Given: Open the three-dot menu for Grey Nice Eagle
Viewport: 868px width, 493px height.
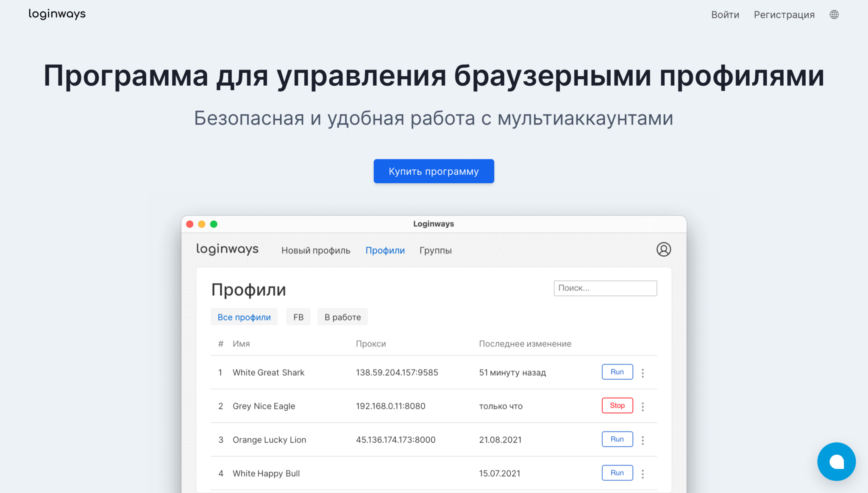Looking at the screenshot, I should (x=643, y=406).
